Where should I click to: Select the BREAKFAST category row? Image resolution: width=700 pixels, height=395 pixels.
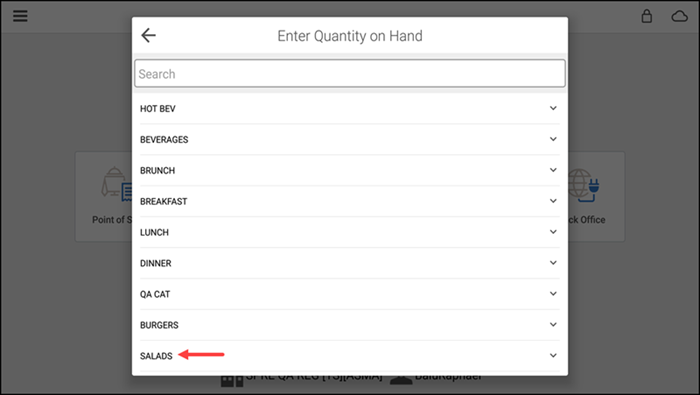click(350, 201)
